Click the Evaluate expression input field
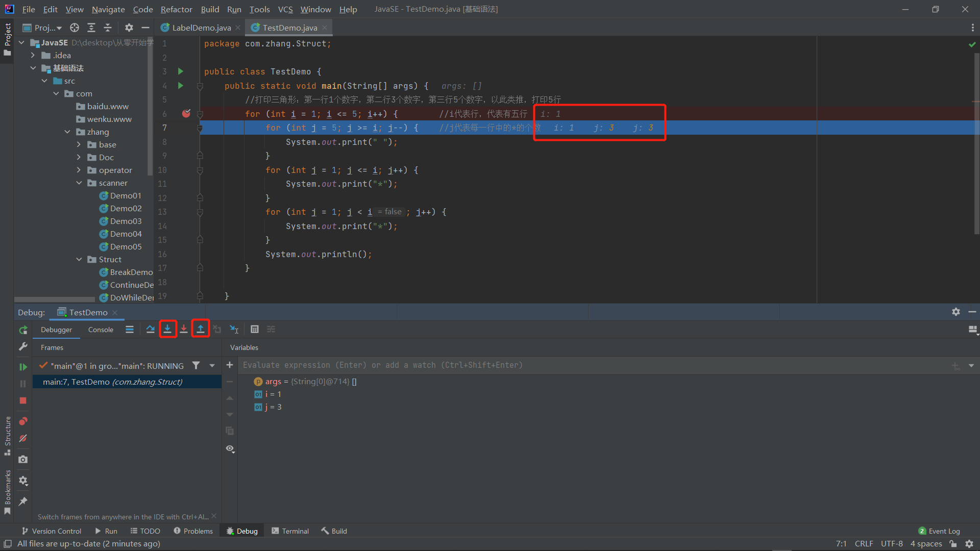The image size is (980, 551). click(561, 365)
